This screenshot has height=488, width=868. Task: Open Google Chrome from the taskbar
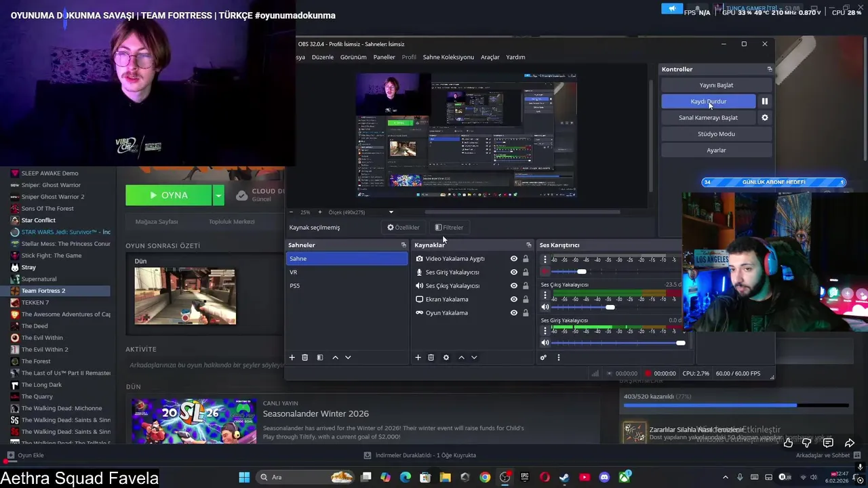(485, 477)
